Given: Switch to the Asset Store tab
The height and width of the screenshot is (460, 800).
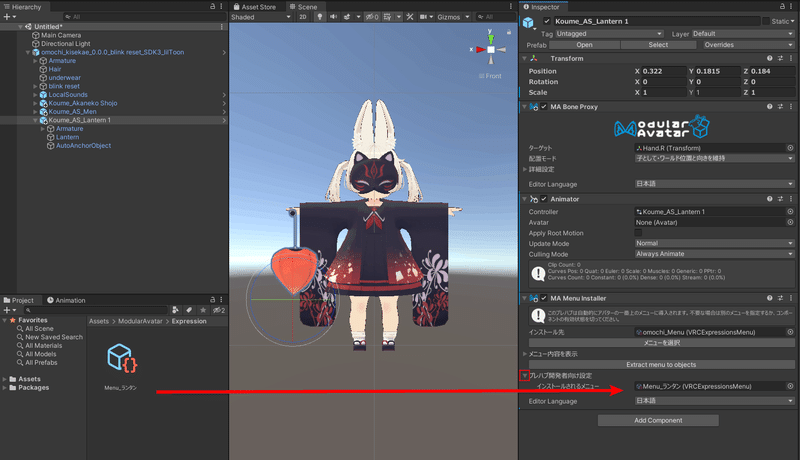Looking at the screenshot, I should [x=255, y=7].
